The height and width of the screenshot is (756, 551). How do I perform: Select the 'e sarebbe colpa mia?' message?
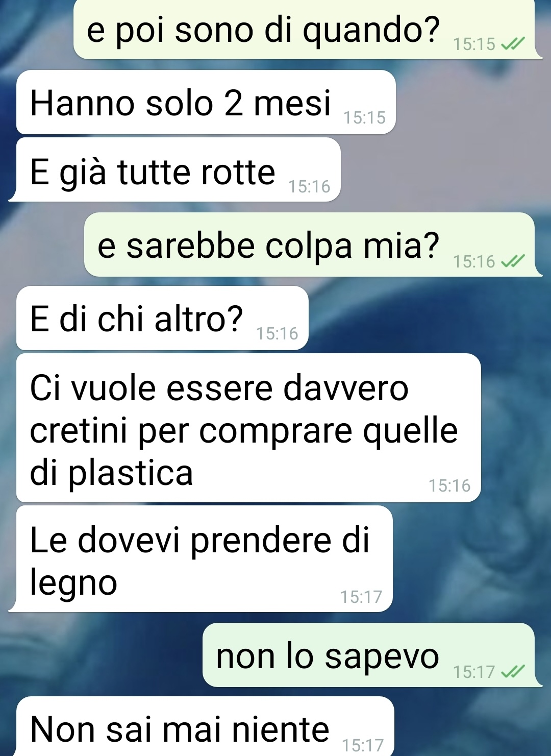pos(313,245)
